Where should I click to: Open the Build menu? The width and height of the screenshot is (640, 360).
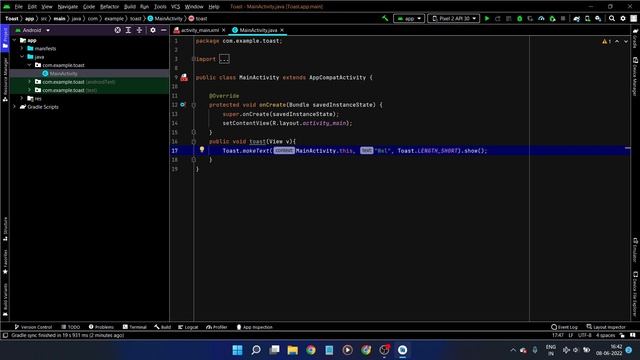(x=130, y=7)
